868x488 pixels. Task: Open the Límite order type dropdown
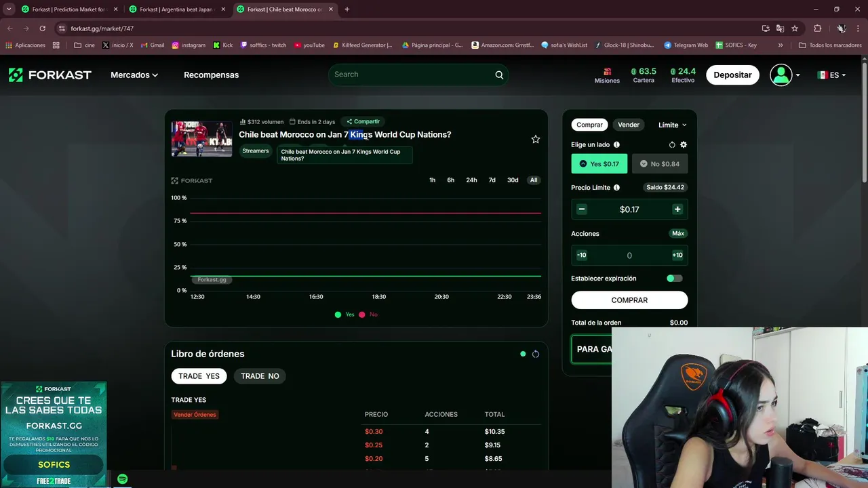[672, 125]
